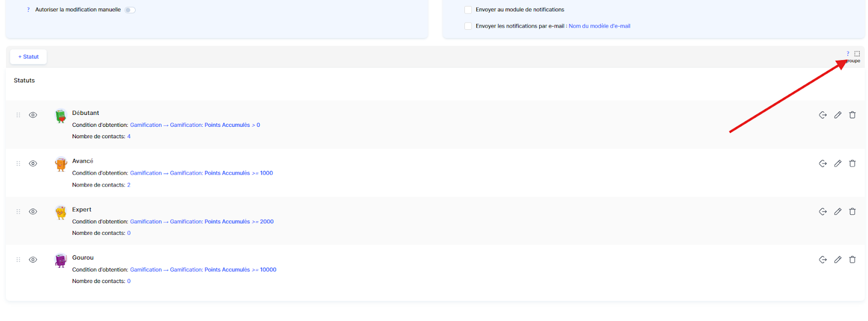Add a new status with + Statut

(28, 57)
